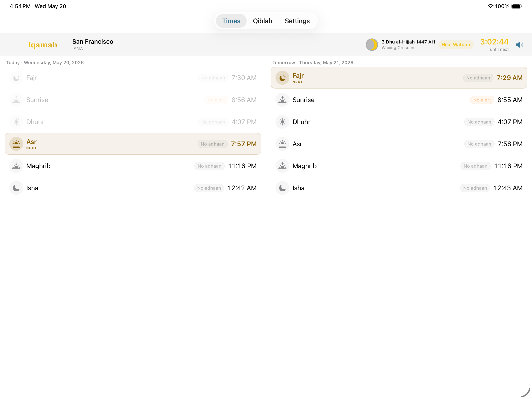Change today's Asr No adhaan setting
Viewport: 532px width, 399px height.
click(x=213, y=144)
